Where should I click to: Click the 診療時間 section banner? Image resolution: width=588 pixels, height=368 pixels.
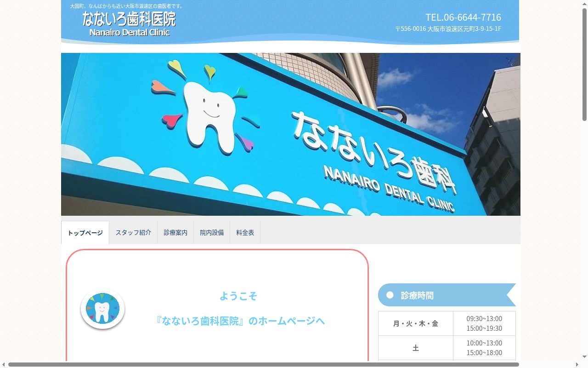click(x=447, y=295)
